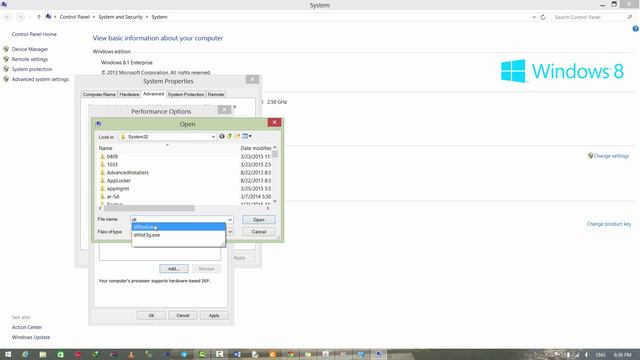Open the blue help question mark
Image resolution: width=640 pixels, height=360 pixels.
coord(636,29)
